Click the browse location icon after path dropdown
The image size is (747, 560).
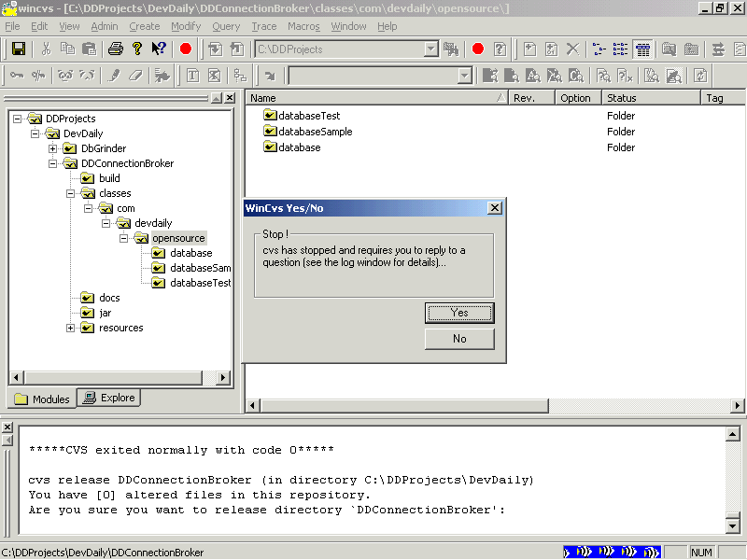pos(451,49)
